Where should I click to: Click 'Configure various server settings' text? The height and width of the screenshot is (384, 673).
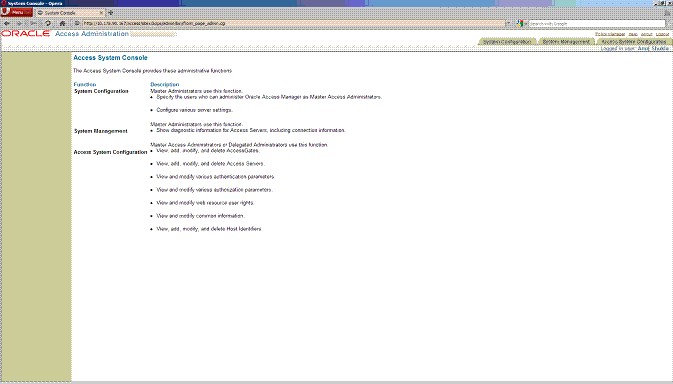pyautogui.click(x=194, y=110)
